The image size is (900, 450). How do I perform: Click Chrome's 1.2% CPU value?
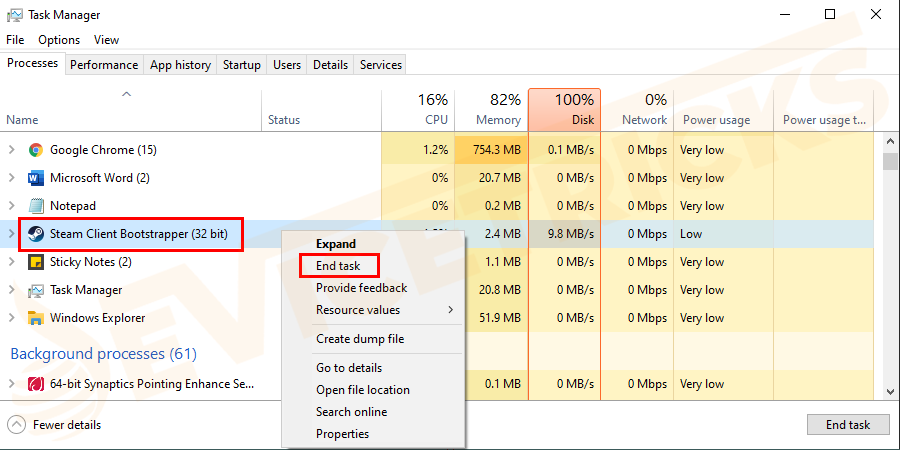(x=435, y=150)
